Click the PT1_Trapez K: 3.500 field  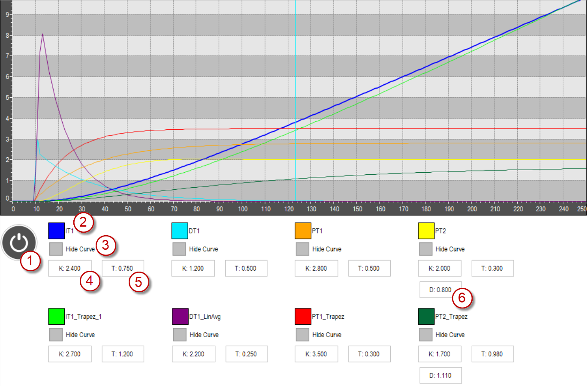[x=316, y=354]
